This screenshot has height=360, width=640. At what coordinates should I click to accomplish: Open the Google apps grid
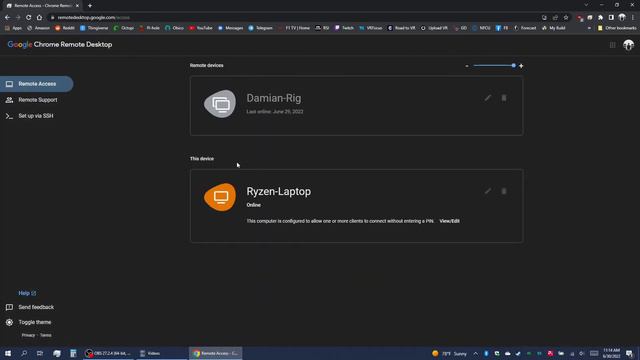tap(613, 45)
